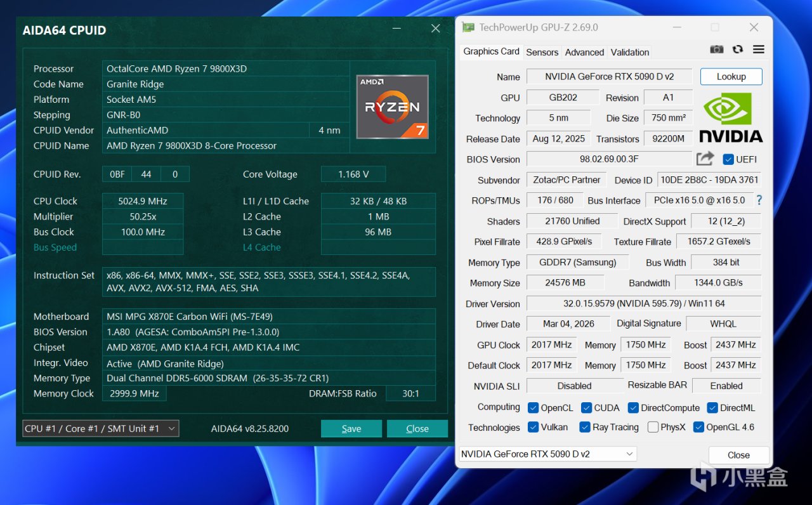Click the Technology value 5 nm

(558, 118)
